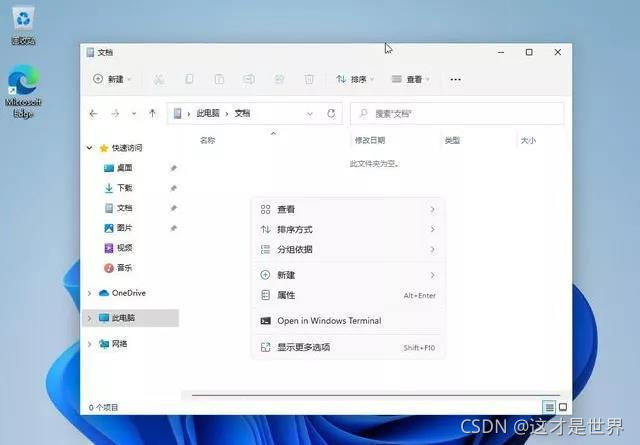Click the search 文档 input box
Viewport: 640px width, 445px height.
[x=457, y=113]
